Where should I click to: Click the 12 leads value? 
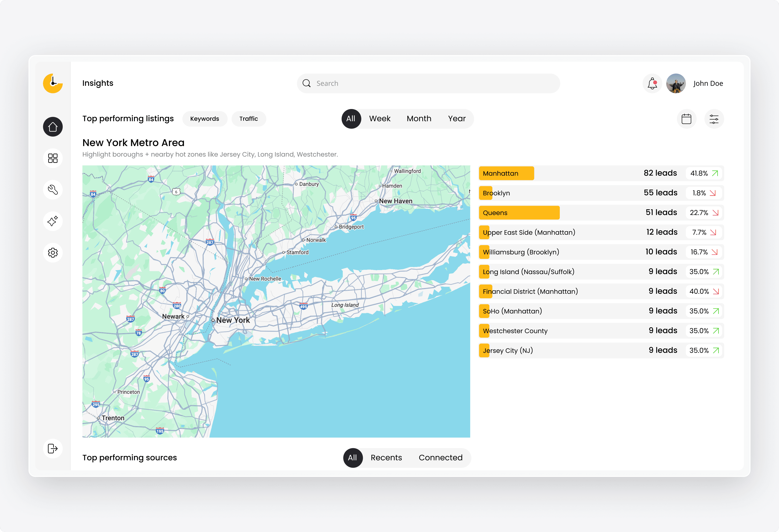(x=662, y=232)
